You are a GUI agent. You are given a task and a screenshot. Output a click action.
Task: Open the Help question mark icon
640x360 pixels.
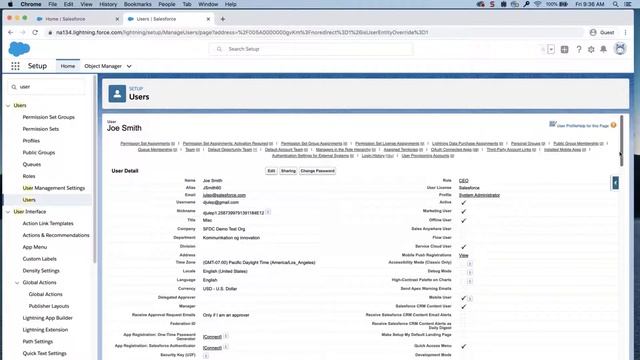click(578, 49)
